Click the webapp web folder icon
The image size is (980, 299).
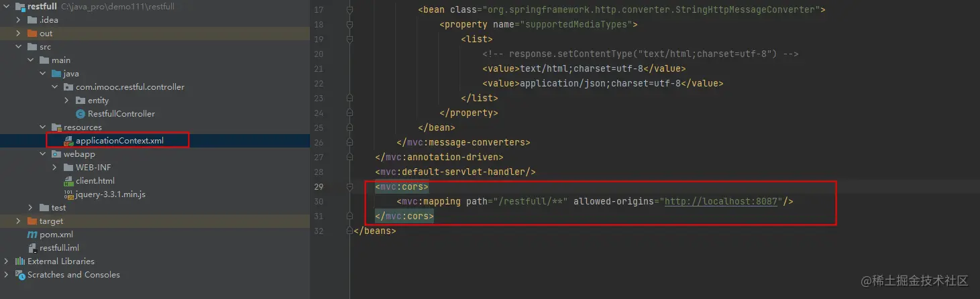coord(56,154)
